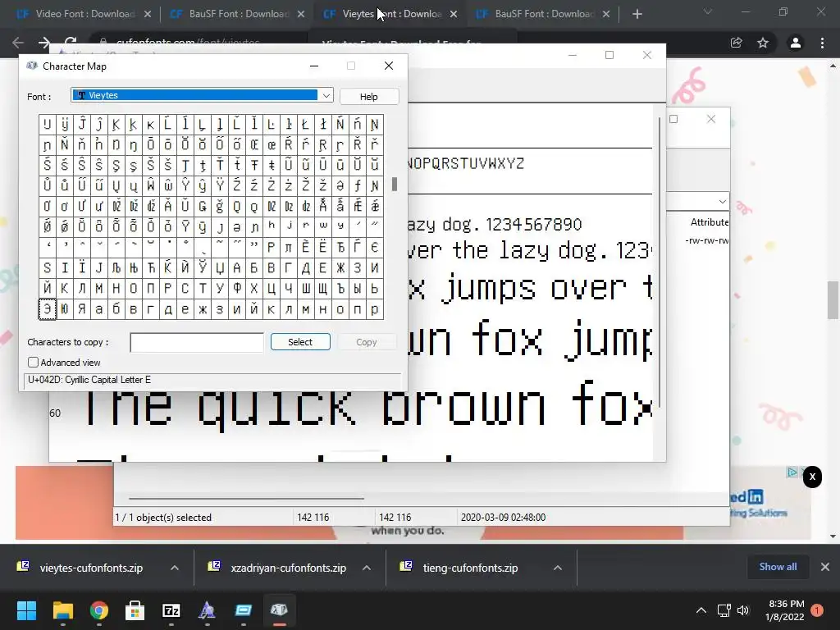This screenshot has width=840, height=630.
Task: Open vieytes-cufonfonts.zip download
Action: [x=91, y=568]
